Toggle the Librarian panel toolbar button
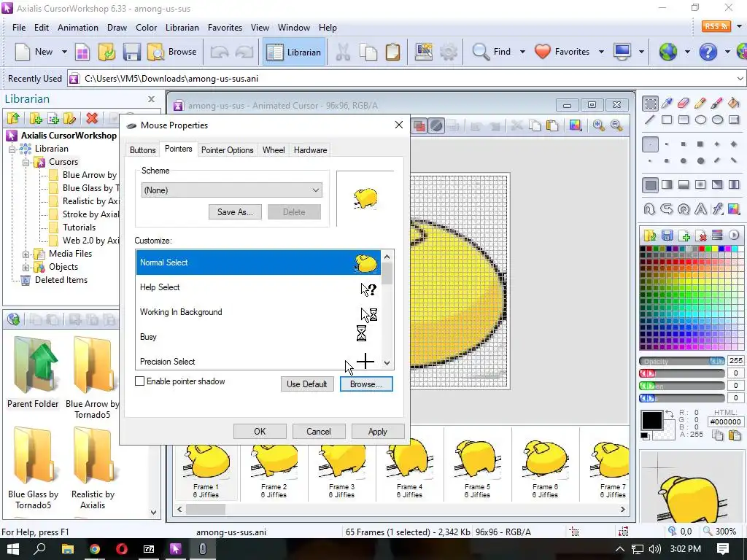Viewport: 747px width, 560px height. pyautogui.click(x=294, y=52)
